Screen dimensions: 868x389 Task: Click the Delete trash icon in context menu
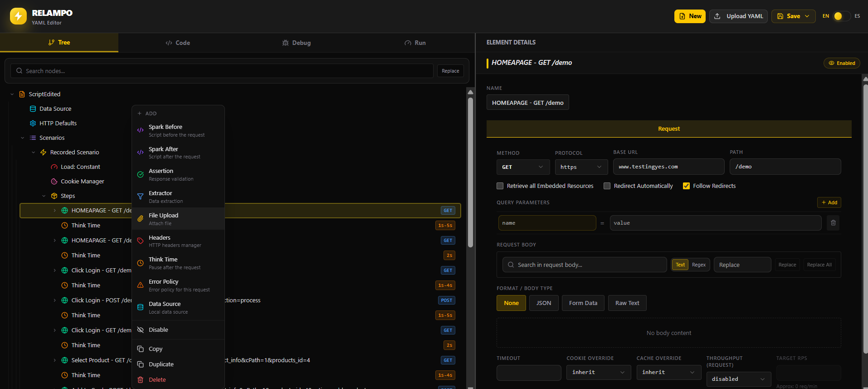click(141, 380)
